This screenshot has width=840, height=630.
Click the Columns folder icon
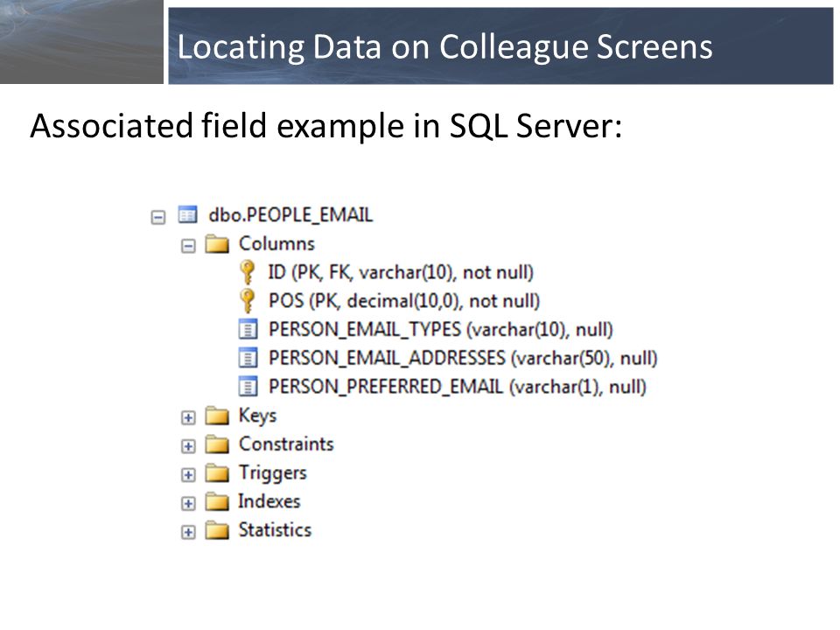click(217, 244)
